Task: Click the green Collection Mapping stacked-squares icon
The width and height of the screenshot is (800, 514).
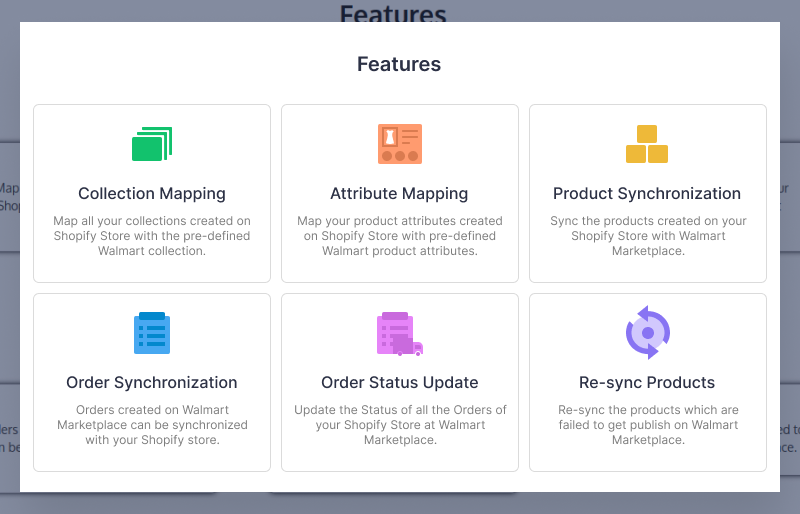Action: coord(152,144)
